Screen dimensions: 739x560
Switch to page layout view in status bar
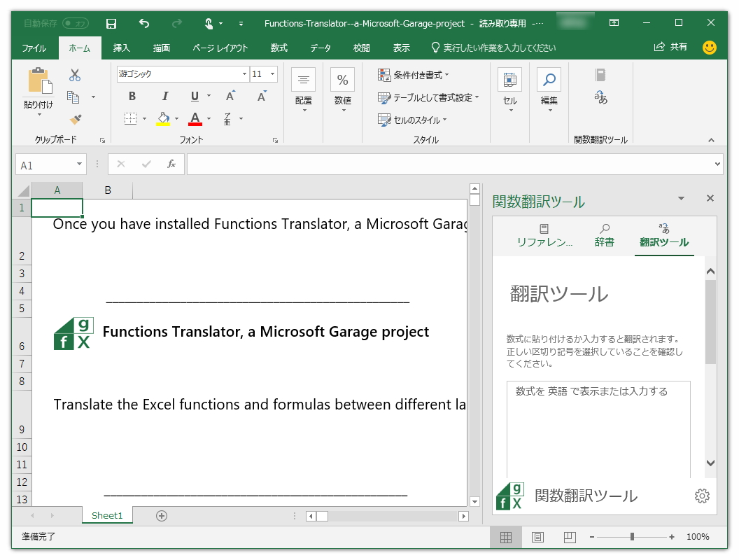coord(537,537)
